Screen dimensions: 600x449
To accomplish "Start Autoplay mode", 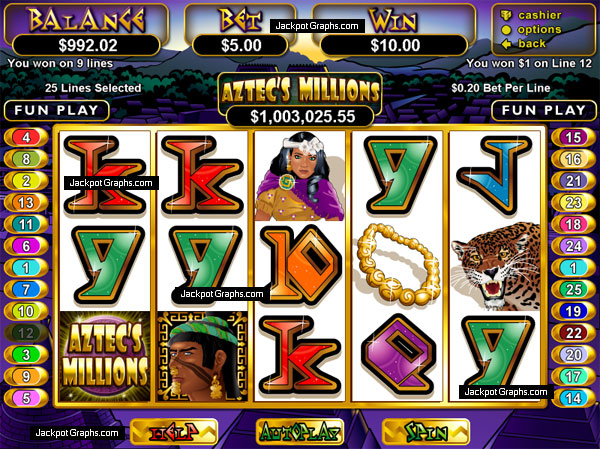I will [300, 433].
